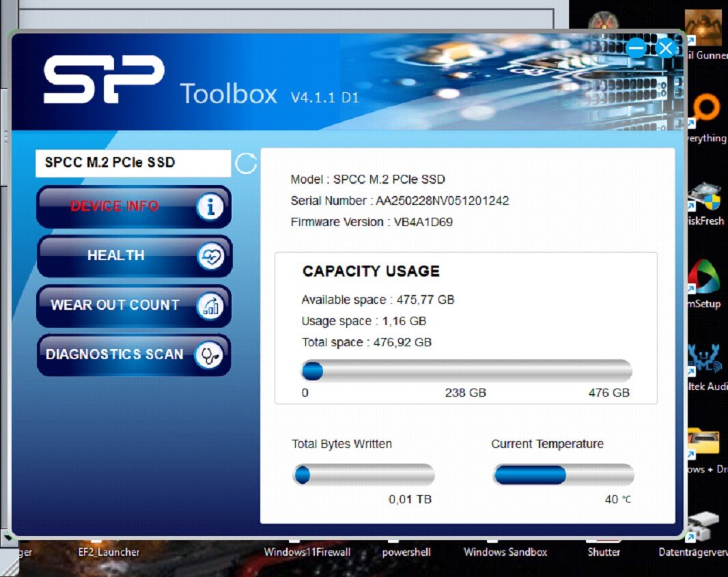Click the Total space 476,92 GB value

402,342
